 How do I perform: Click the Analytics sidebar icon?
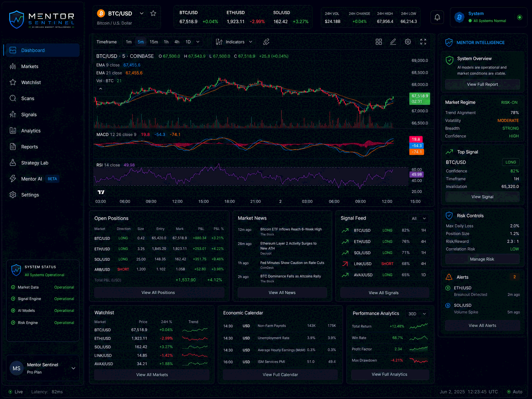13,130
